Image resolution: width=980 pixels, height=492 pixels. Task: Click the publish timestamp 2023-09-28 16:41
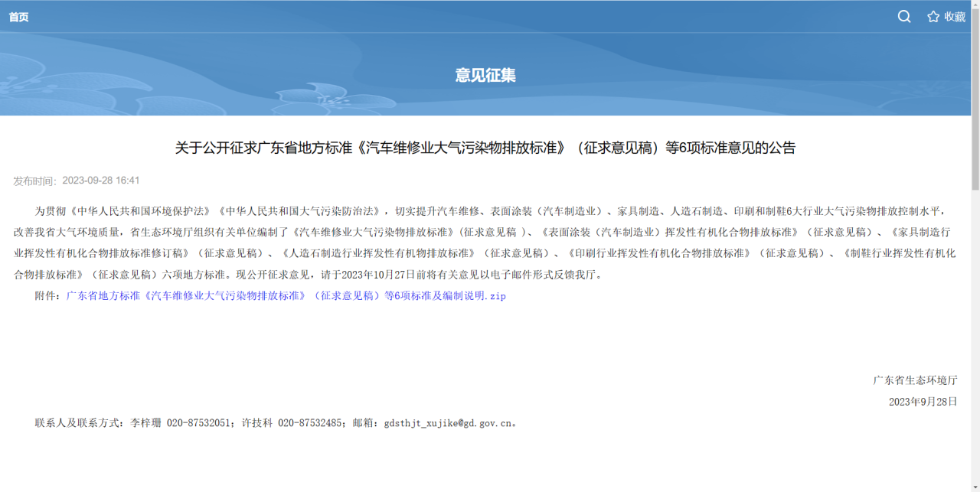(101, 181)
